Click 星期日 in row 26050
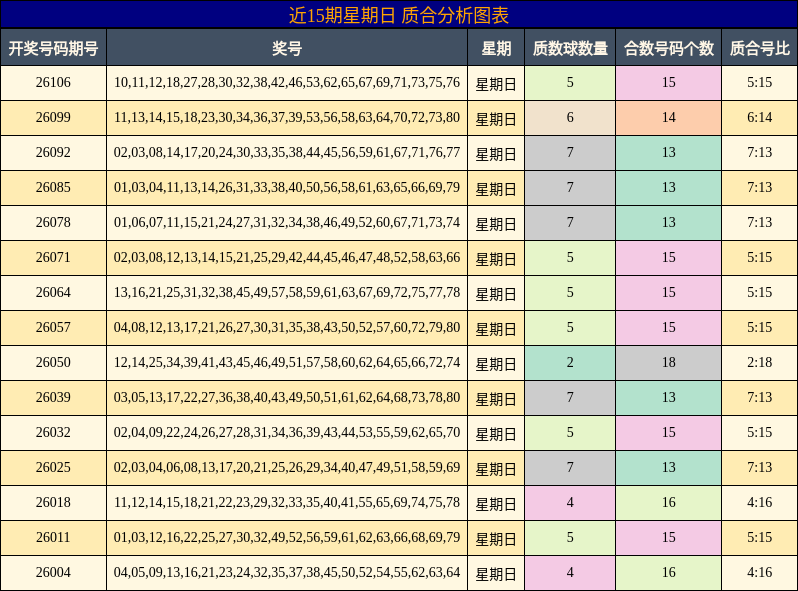Viewport: 798px width, 591px height. 496,364
